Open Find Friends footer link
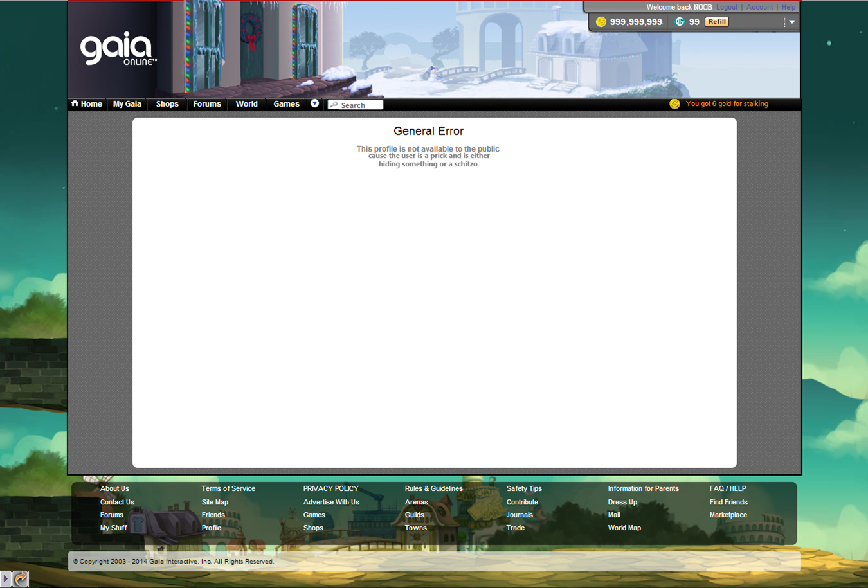Image resolution: width=868 pixels, height=588 pixels. coord(728,502)
